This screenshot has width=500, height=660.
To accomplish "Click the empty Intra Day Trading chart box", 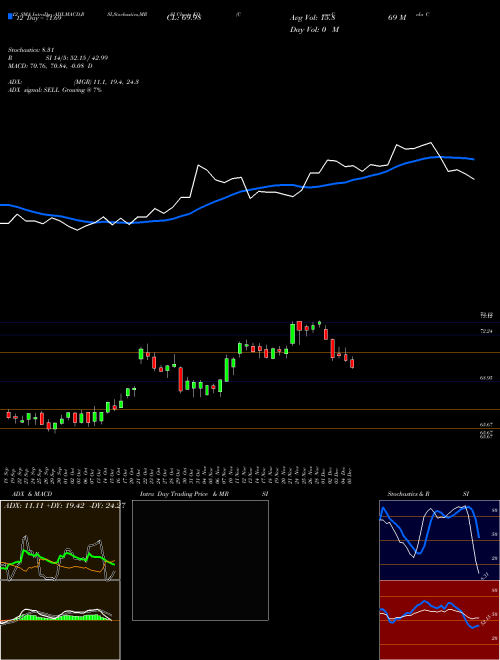I will 200,560.
